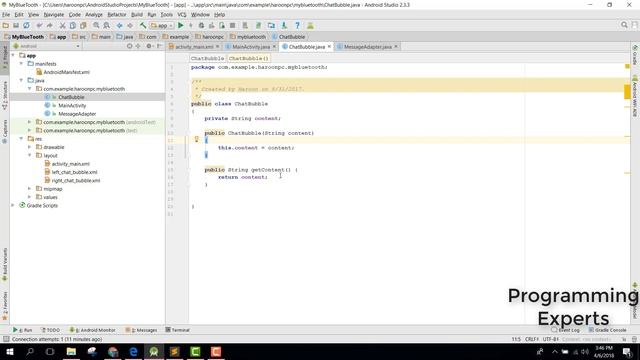640x360 pixels.
Task: Click the Make Project hammer icon
Action: pos(143,25)
